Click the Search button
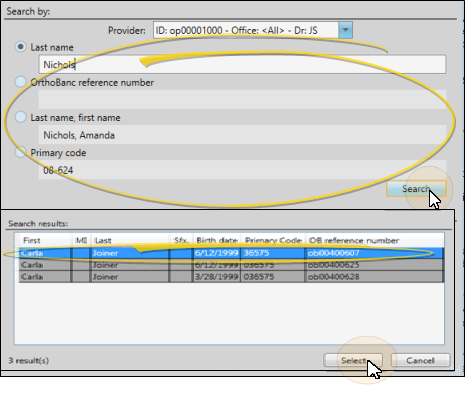This screenshot has width=465, height=404. coord(416,189)
